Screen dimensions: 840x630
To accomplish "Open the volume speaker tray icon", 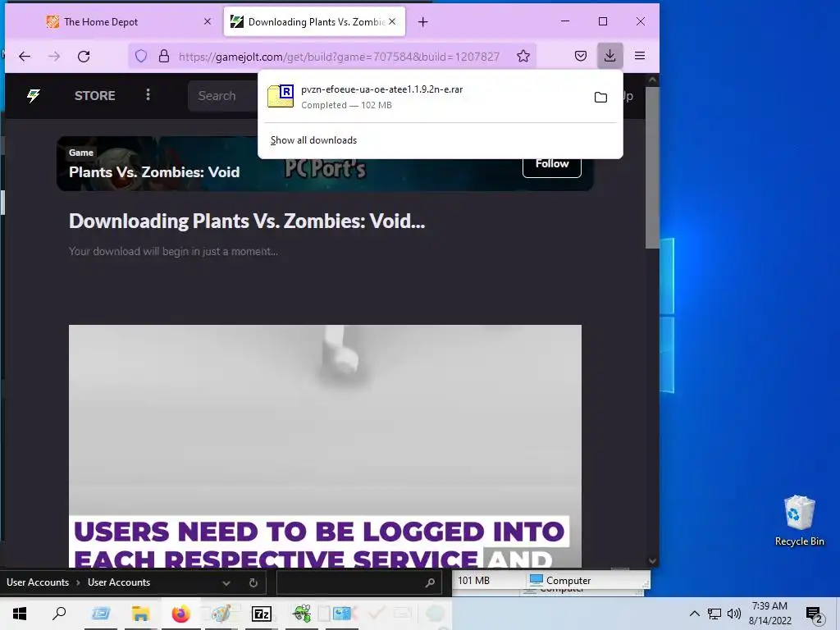I will (734, 614).
